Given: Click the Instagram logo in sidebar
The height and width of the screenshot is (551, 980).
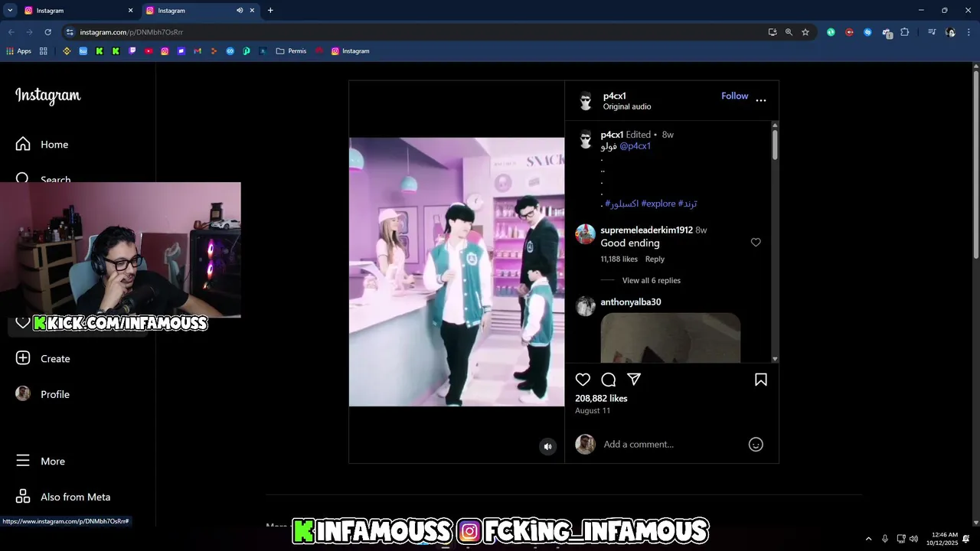Looking at the screenshot, I should point(48,96).
